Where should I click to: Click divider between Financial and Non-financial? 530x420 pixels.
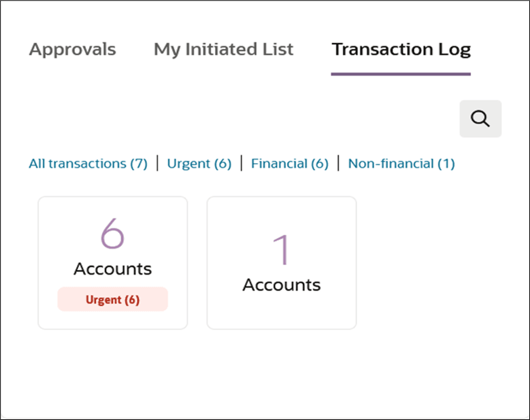click(x=338, y=163)
